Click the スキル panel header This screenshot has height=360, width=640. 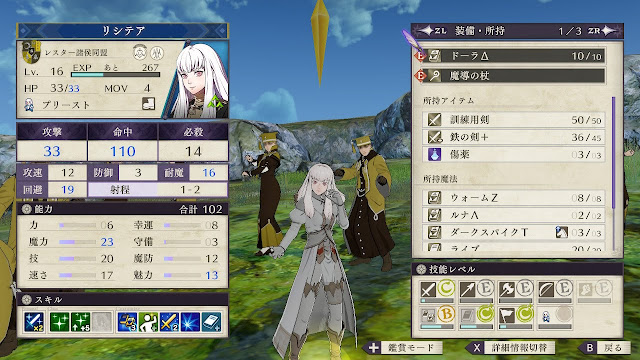(x=122, y=300)
